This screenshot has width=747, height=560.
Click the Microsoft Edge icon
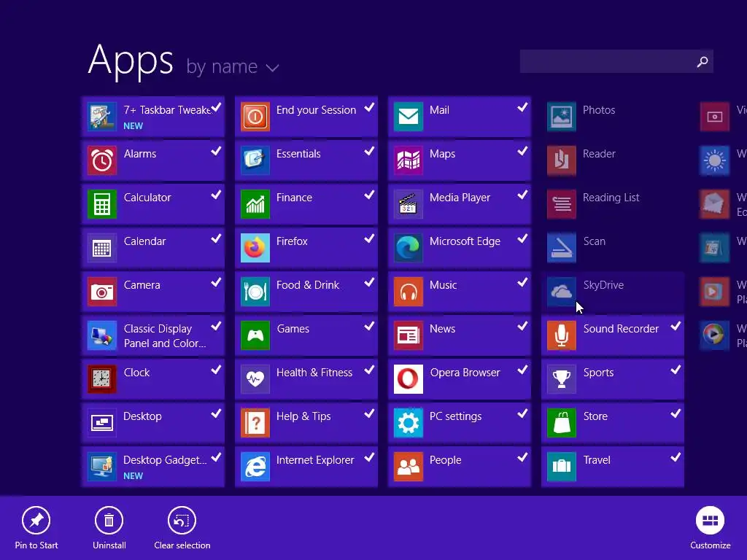[x=409, y=248]
